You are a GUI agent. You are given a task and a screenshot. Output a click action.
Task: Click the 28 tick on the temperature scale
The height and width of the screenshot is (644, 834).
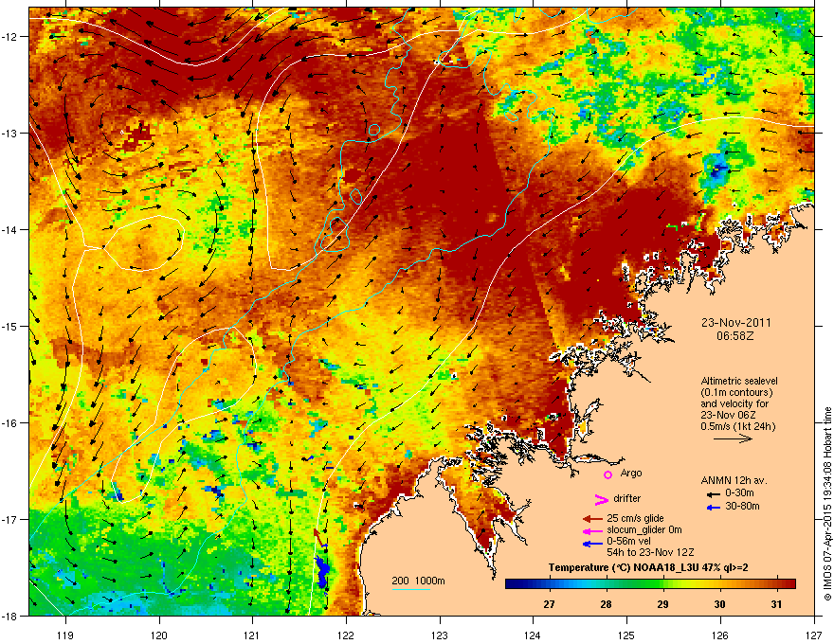click(606, 604)
